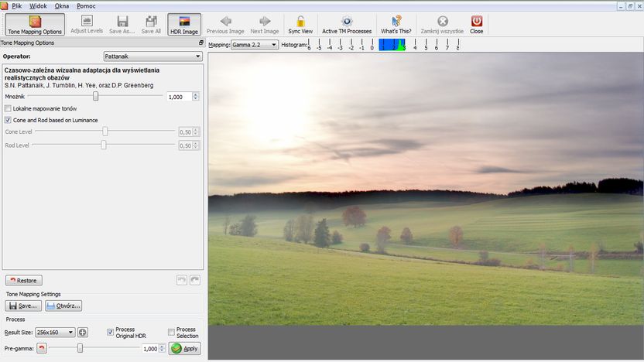Reset pre-gamma with red arrow icon
The width and height of the screenshot is (644, 362).
42,348
